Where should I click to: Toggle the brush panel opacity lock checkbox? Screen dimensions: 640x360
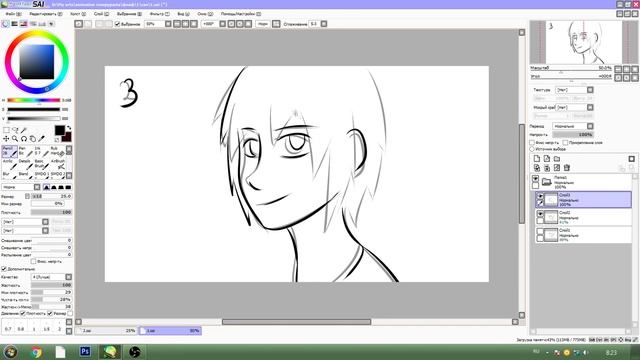tap(33, 261)
